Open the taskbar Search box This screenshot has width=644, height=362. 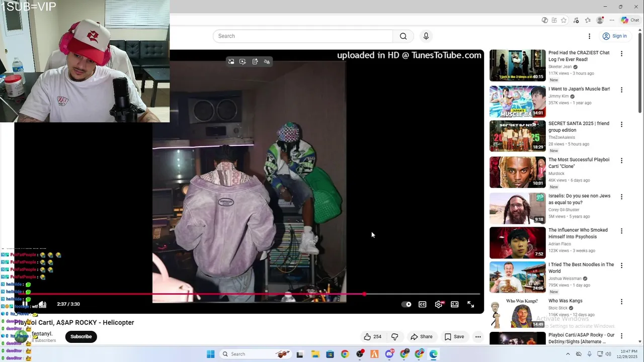click(x=257, y=354)
